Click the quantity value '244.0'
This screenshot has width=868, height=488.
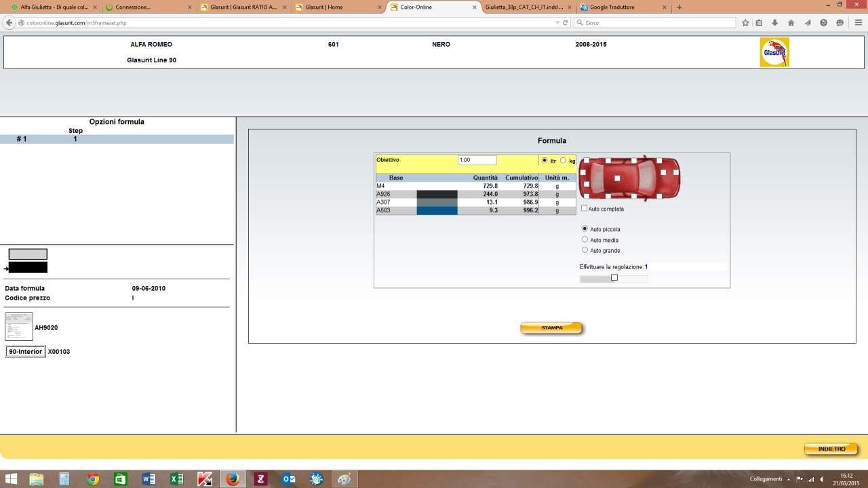click(490, 194)
